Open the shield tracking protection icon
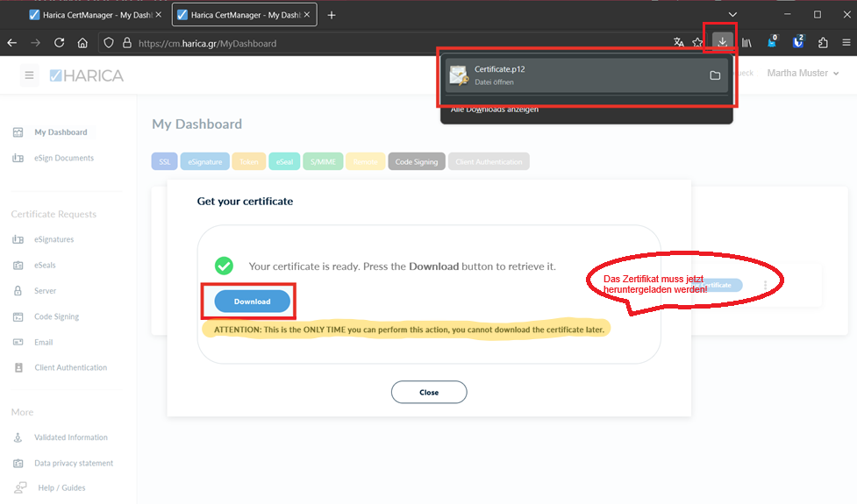857x504 pixels. 109,43
